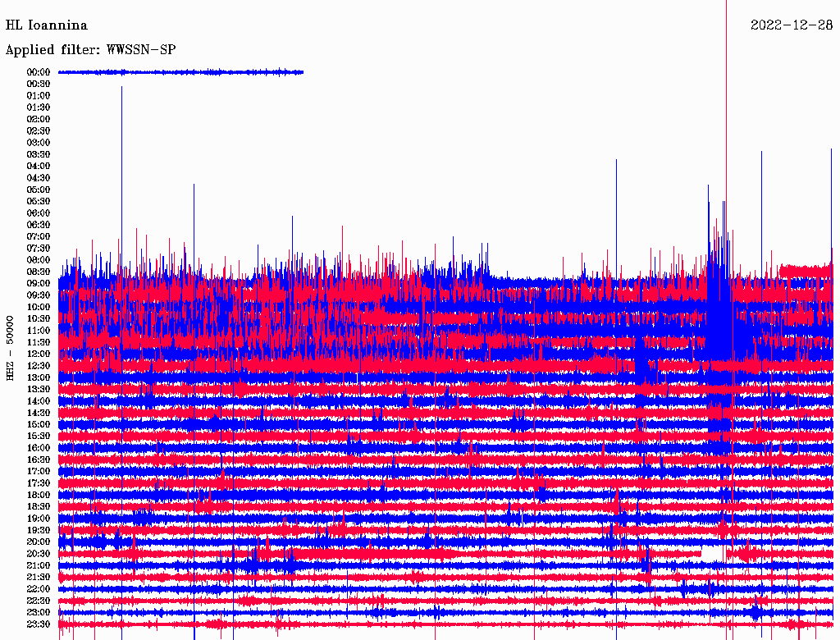Click the '09:30' time label
The image size is (840, 640).
click(39, 295)
